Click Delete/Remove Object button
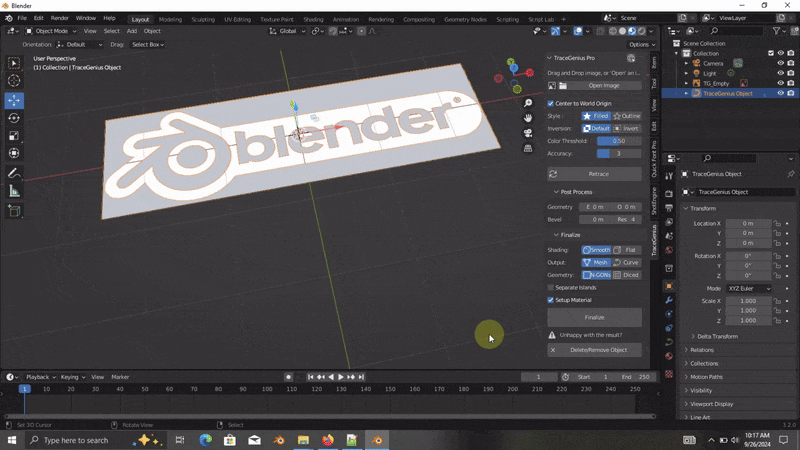 [594, 350]
